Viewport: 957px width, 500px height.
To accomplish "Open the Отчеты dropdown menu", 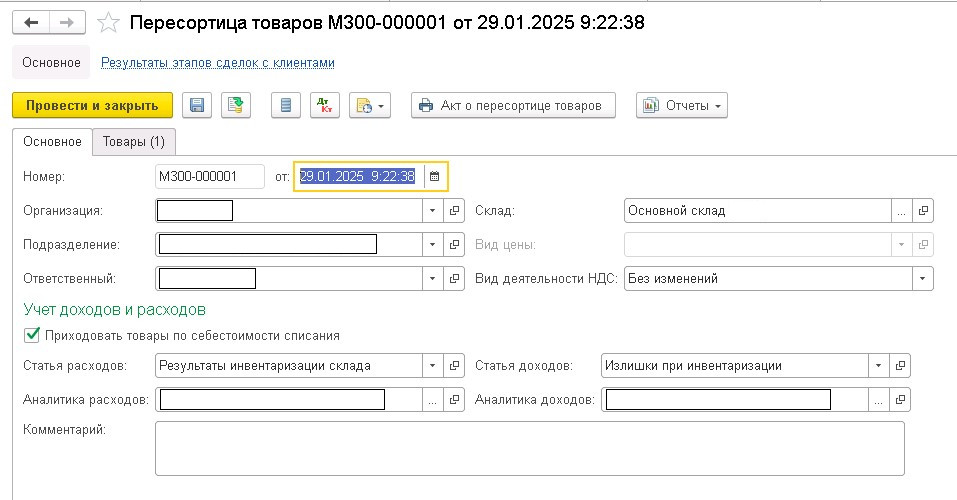I will 682,106.
